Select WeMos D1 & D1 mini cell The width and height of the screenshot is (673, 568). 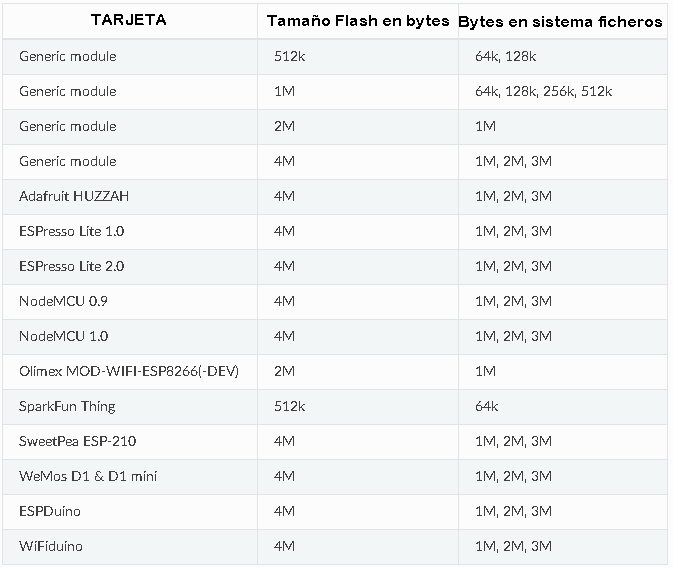pyautogui.click(x=88, y=476)
